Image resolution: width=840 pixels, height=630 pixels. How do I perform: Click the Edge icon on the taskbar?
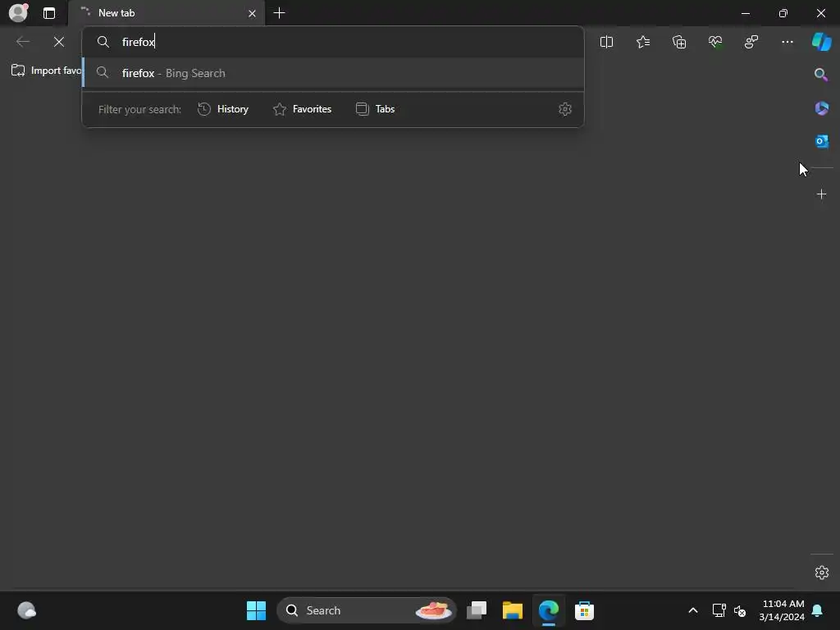click(549, 610)
